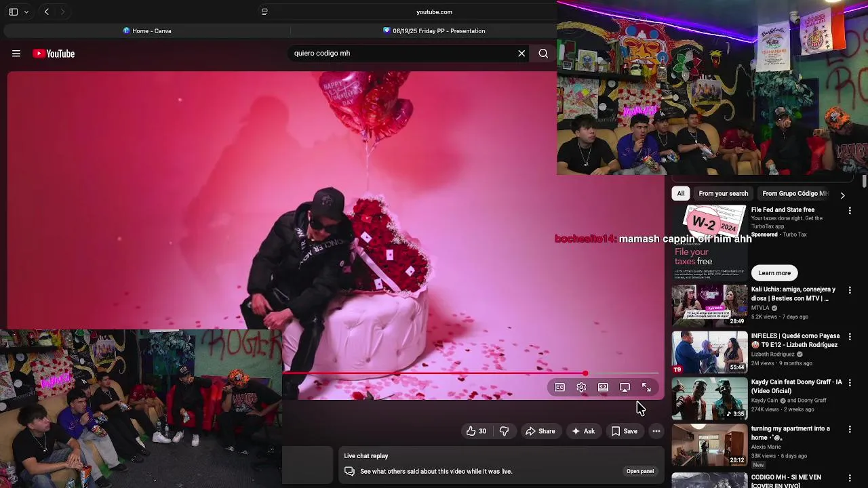
Task: Open 'Kaydy Cain feat Doony Graff - IA' title
Action: point(797,386)
